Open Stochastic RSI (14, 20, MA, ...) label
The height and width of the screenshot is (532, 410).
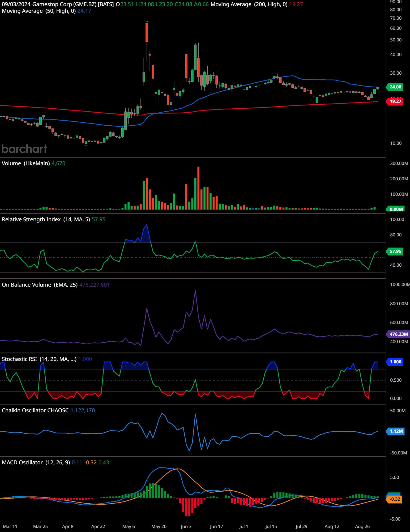tap(39, 359)
